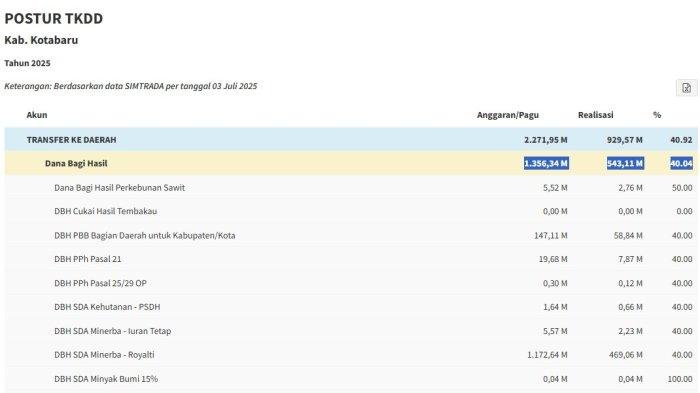Click the 2.271,95 M total budget value
The image size is (700, 393).
tap(546, 140)
